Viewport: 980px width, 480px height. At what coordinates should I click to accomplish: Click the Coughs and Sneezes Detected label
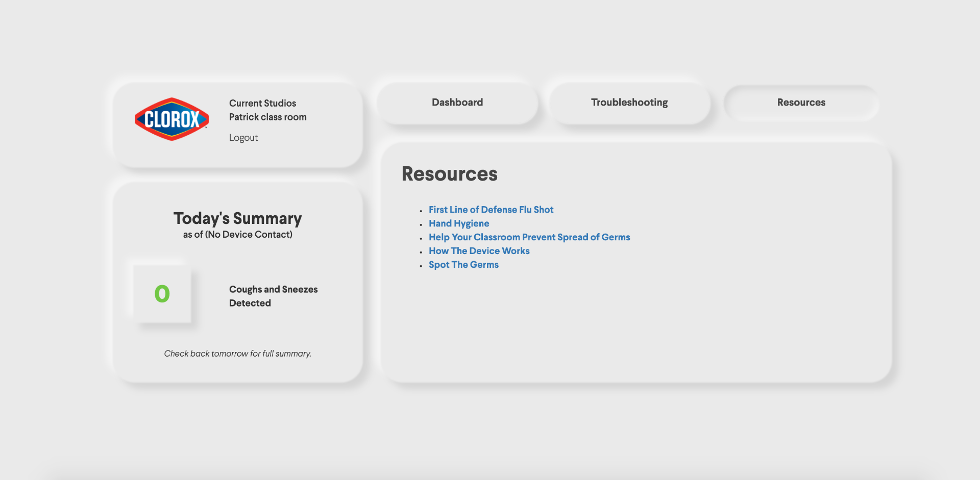click(x=273, y=296)
